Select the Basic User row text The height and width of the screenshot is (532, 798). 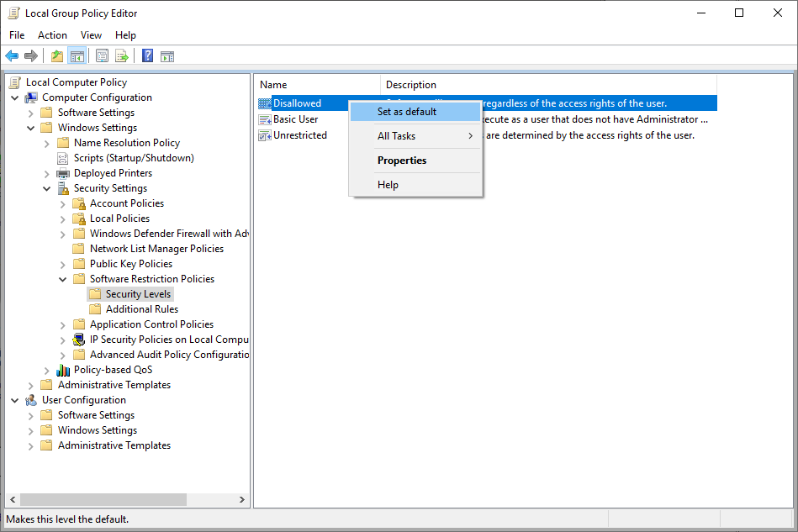(295, 119)
